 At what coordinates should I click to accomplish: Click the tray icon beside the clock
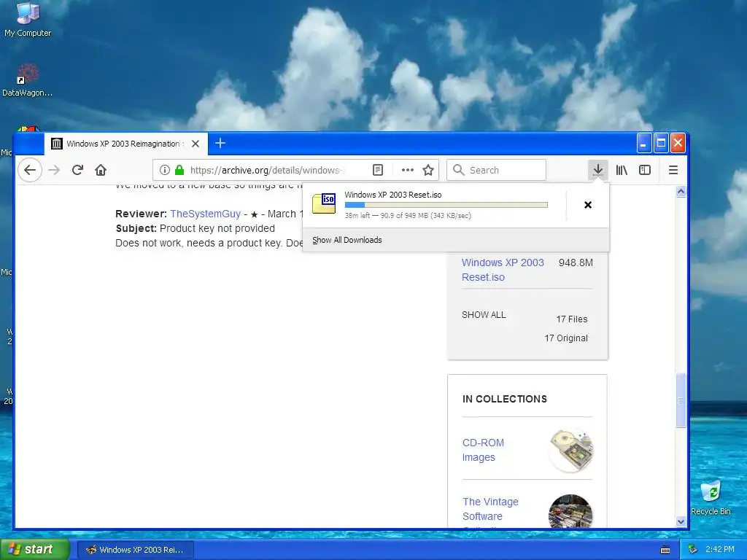693,550
